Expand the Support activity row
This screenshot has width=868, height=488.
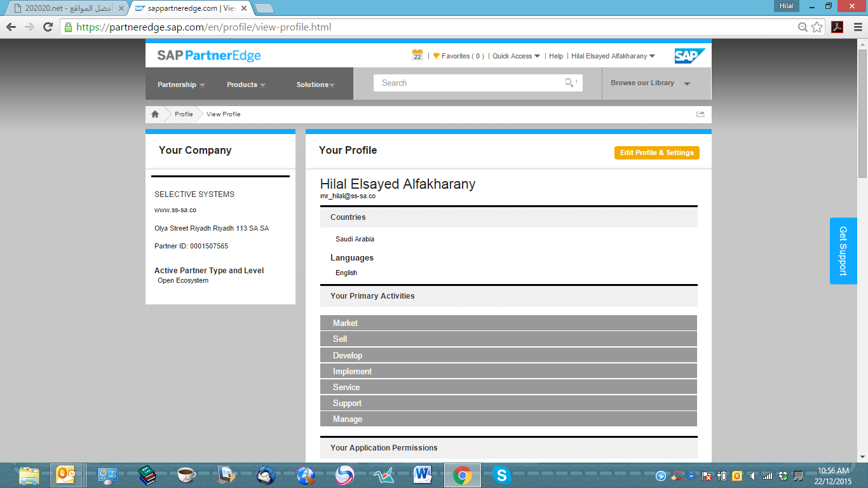(508, 403)
